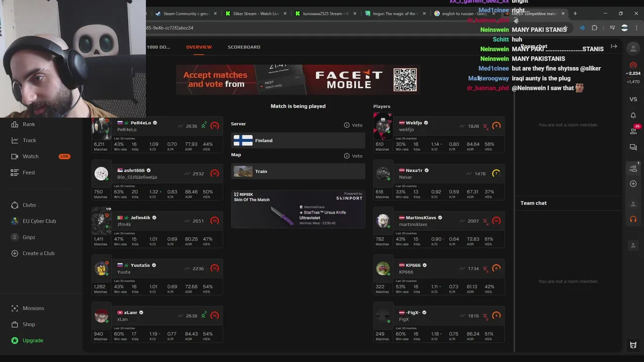View the Map Veto info
This screenshot has height=362, width=644.
(353, 156)
